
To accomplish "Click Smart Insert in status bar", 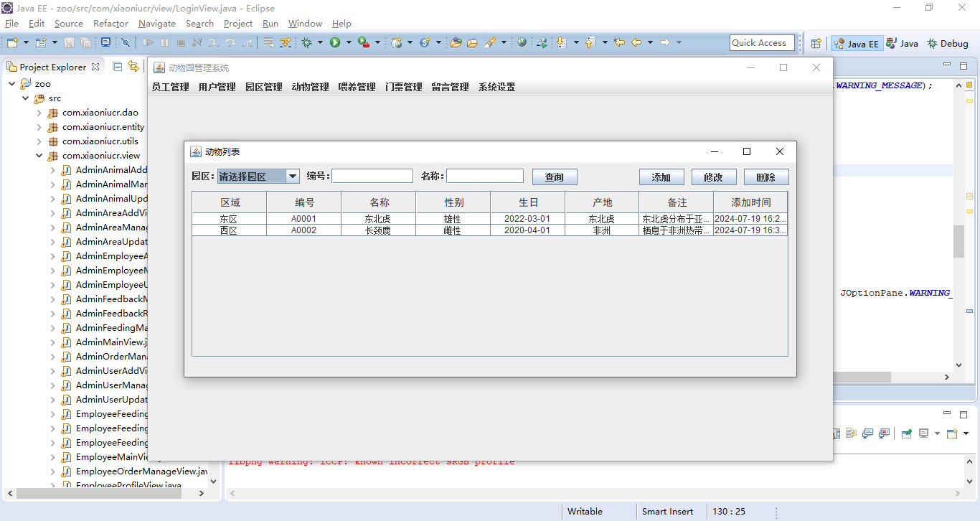I will (668, 512).
